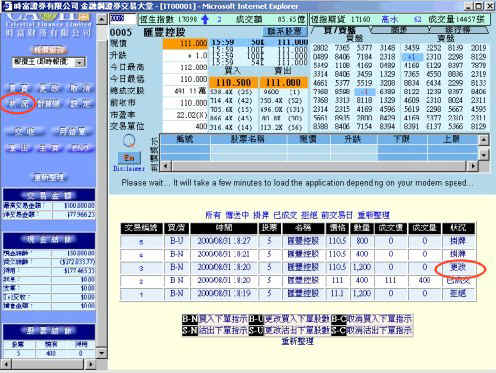Switch language with the En button
This screenshot has width=496, height=373.
pos(129,158)
